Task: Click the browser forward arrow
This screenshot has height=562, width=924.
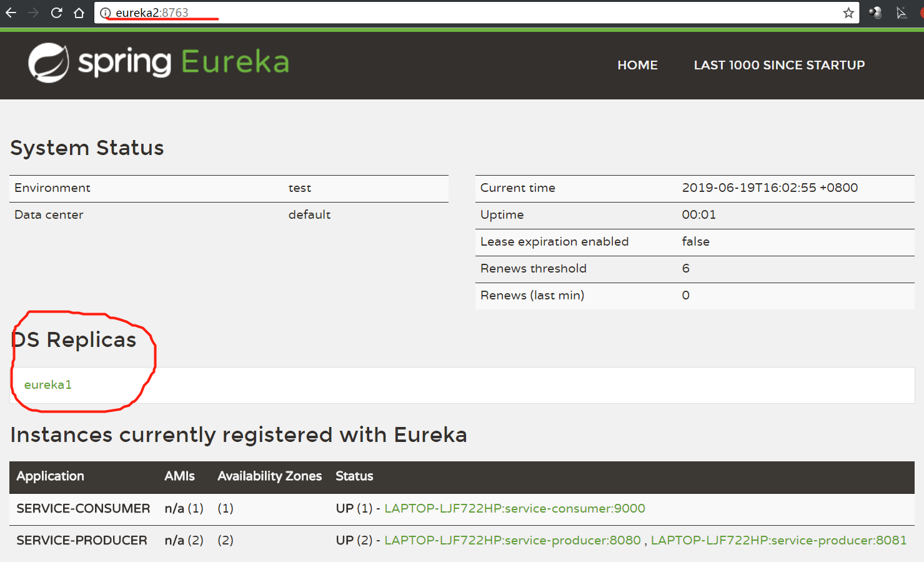Action: [34, 13]
